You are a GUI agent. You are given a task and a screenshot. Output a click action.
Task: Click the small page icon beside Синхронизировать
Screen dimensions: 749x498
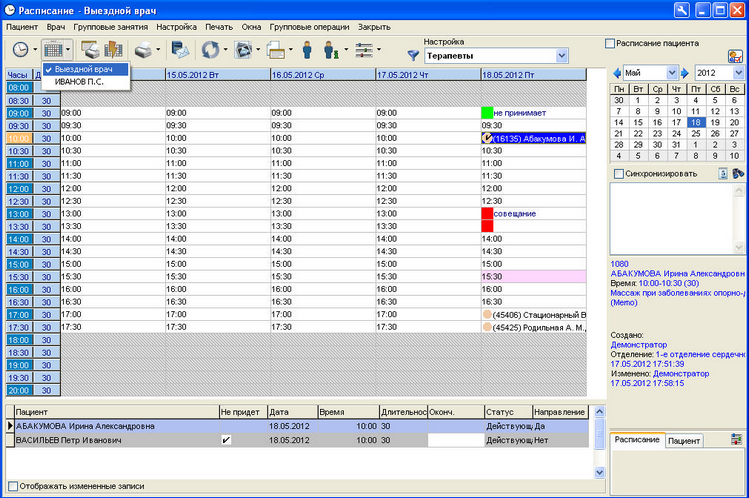coord(723,174)
